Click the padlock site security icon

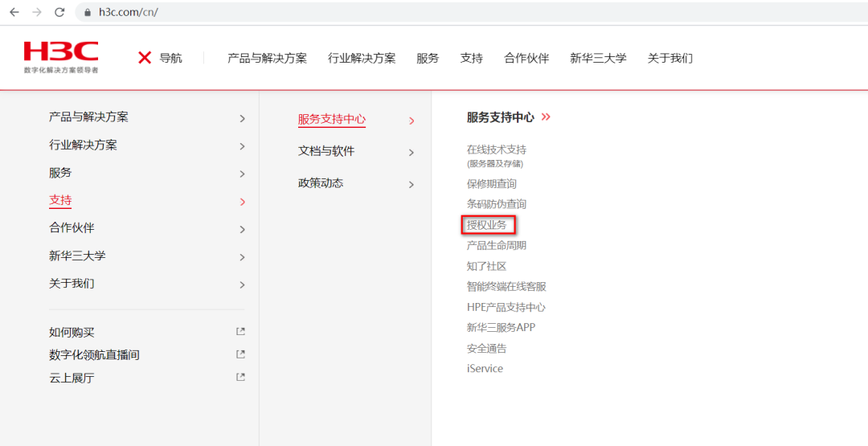(x=88, y=12)
